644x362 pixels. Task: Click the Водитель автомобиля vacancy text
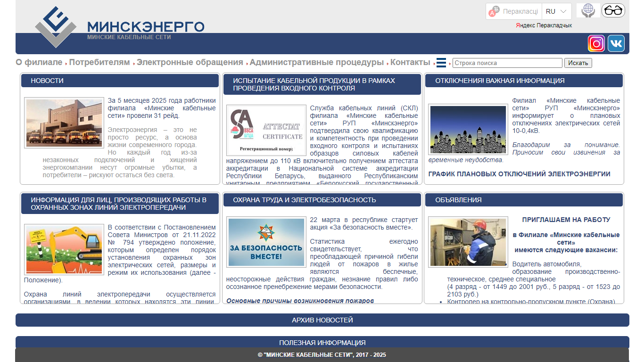pyautogui.click(x=547, y=264)
